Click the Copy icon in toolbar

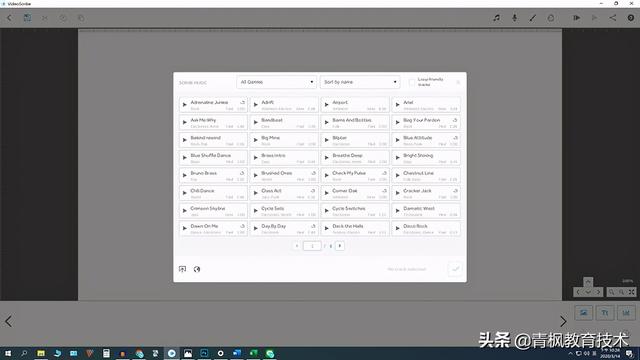(63, 18)
